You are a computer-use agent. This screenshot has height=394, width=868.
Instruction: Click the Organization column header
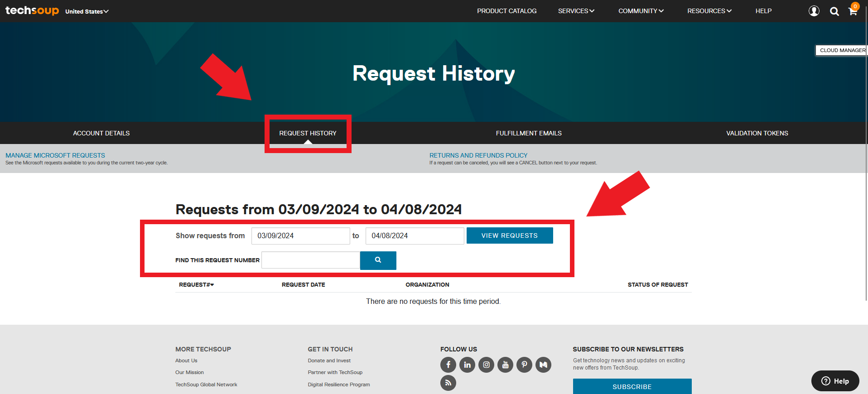(x=427, y=285)
